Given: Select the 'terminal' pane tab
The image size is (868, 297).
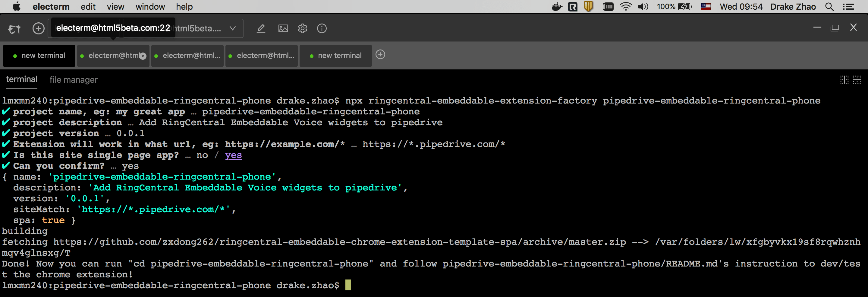Looking at the screenshot, I should [22, 80].
